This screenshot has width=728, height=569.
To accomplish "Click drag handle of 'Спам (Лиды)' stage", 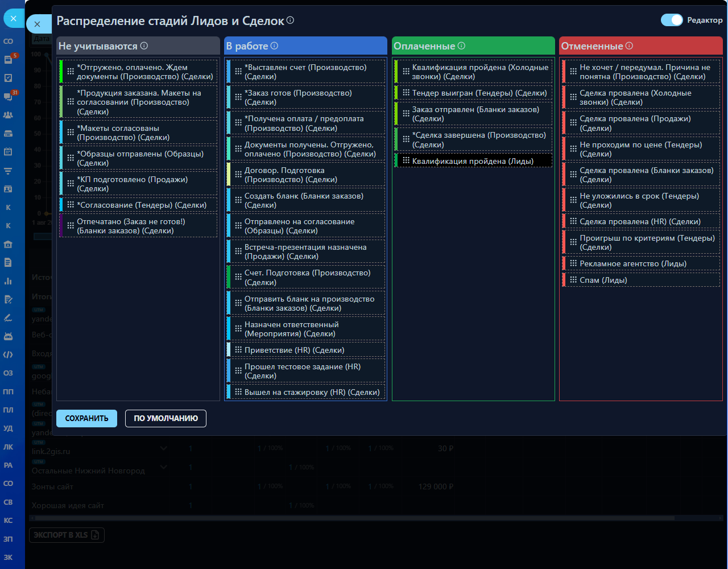I will tap(573, 280).
